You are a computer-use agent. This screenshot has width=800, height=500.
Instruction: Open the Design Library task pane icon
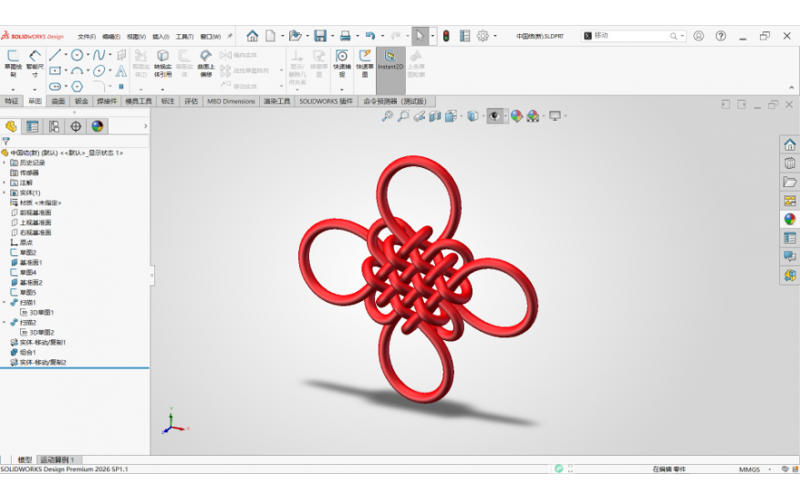click(x=790, y=163)
